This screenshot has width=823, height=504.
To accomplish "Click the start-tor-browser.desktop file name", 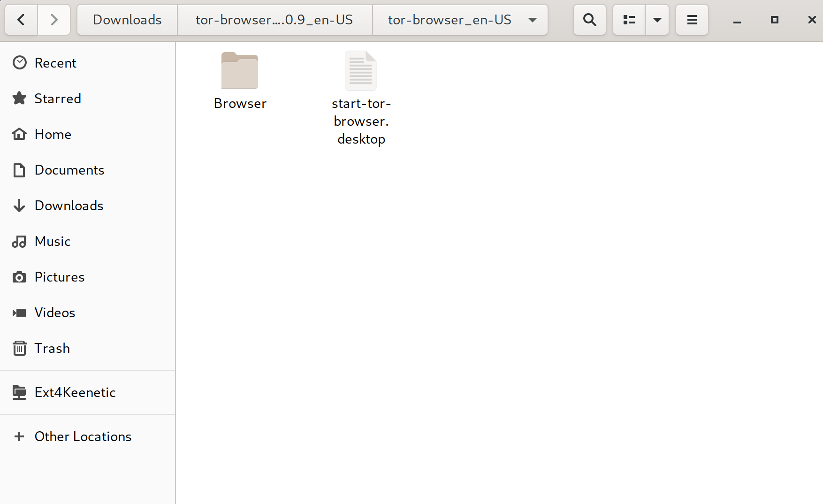I will [361, 121].
